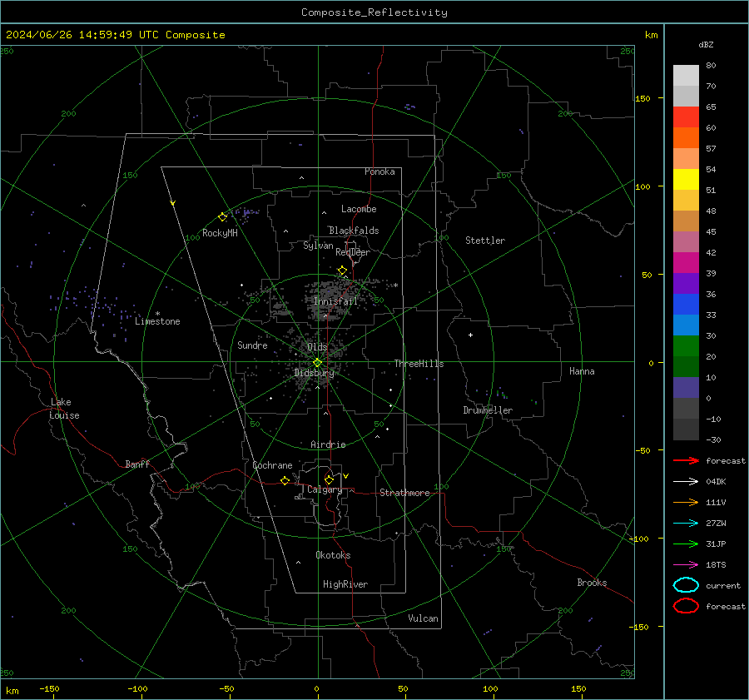Pick the magenta 39–42 dBZ swatch
Image resolution: width=749 pixels, height=700 pixels.
click(686, 262)
